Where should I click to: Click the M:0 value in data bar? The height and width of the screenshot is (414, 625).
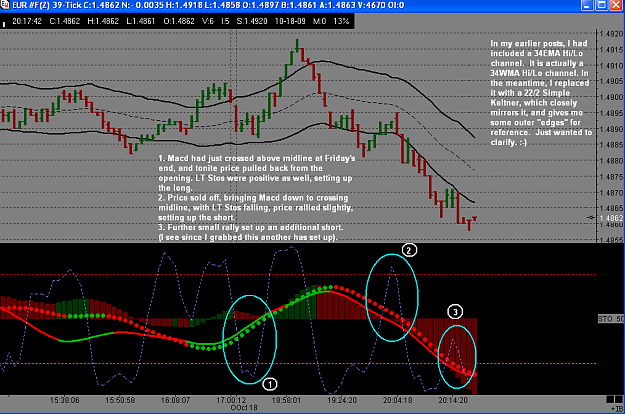(x=319, y=21)
